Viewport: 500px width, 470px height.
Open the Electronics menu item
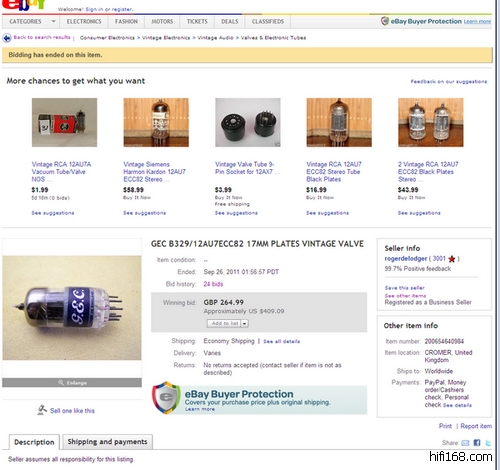pyautogui.click(x=84, y=21)
